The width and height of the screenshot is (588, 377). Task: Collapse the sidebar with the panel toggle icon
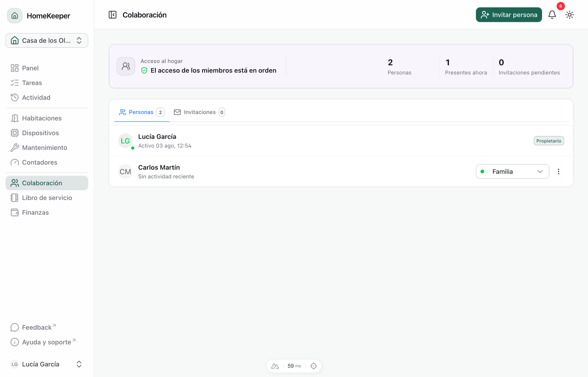coord(113,15)
